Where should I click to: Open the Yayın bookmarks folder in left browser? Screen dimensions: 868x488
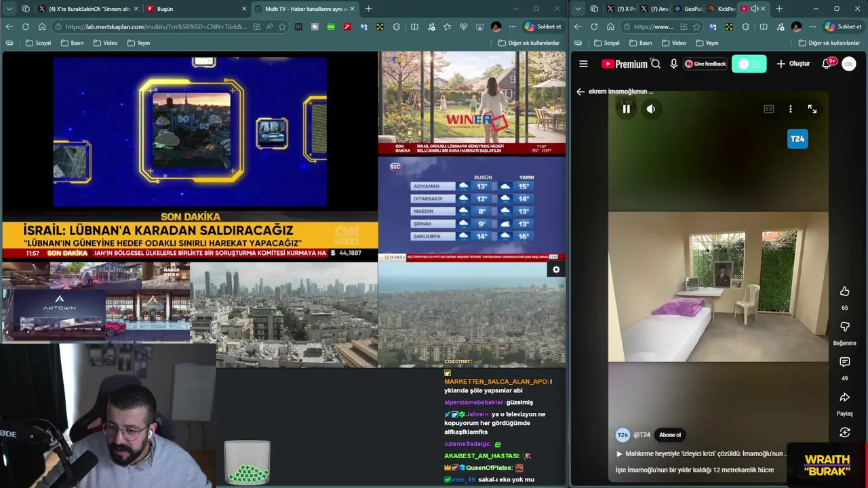point(138,43)
